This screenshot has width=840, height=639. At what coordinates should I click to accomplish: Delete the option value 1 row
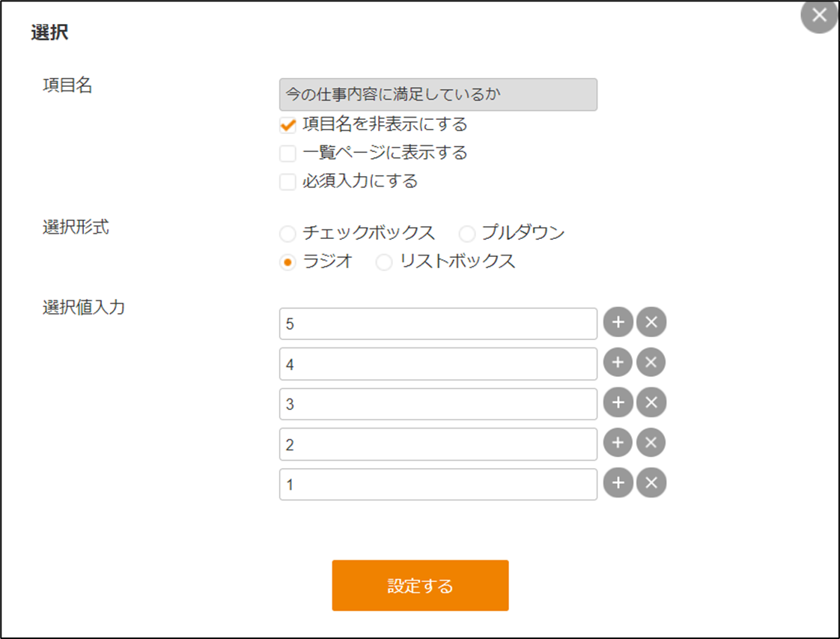point(651,483)
